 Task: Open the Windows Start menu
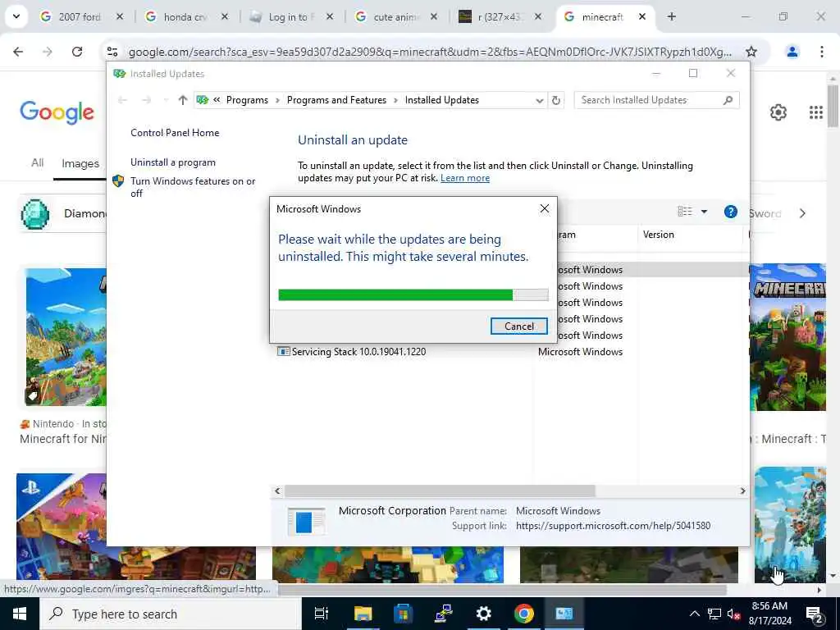click(20, 614)
